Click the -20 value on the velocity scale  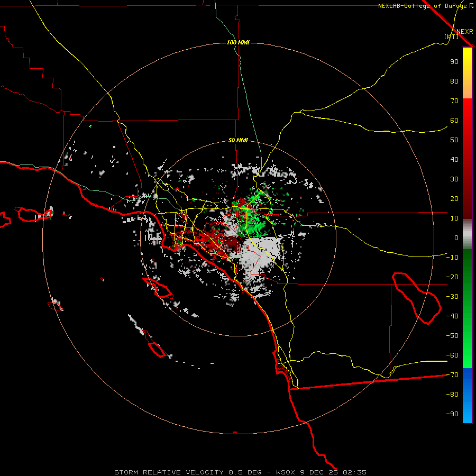pyautogui.click(x=453, y=277)
